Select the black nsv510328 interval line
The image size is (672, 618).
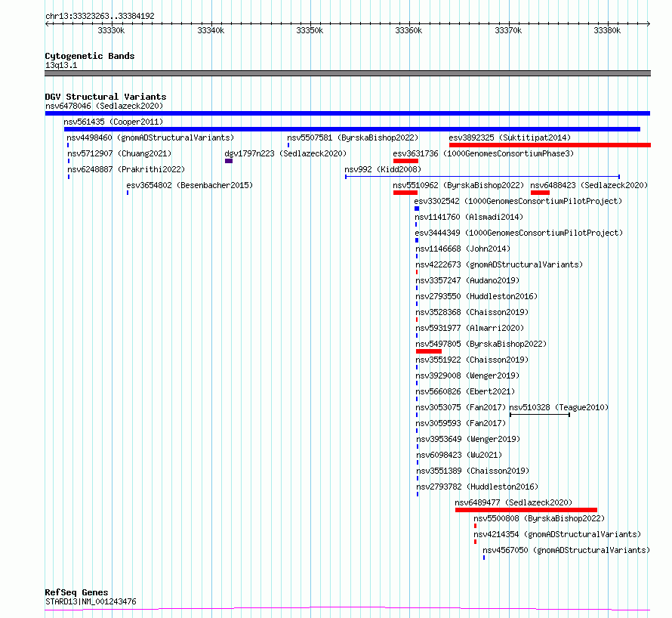[540, 415]
